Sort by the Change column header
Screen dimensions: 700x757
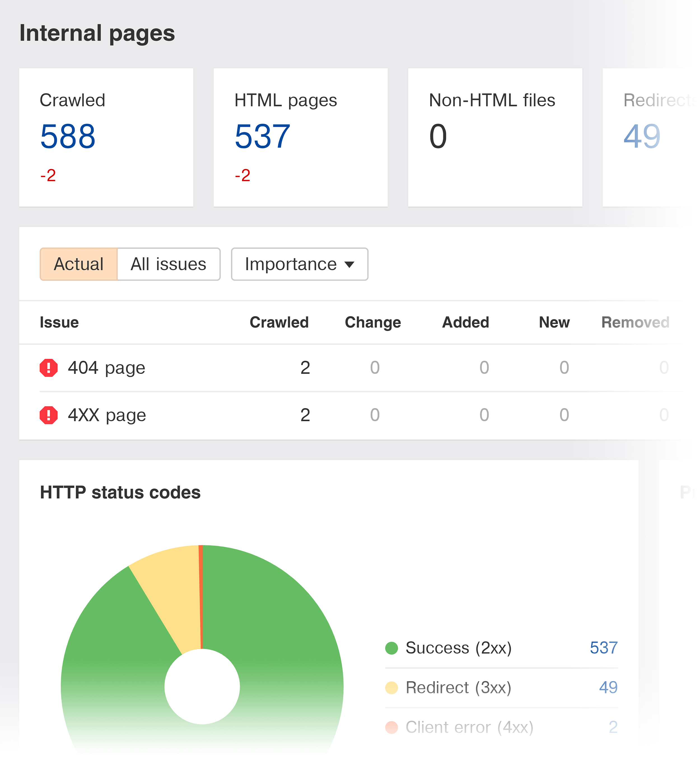[373, 322]
